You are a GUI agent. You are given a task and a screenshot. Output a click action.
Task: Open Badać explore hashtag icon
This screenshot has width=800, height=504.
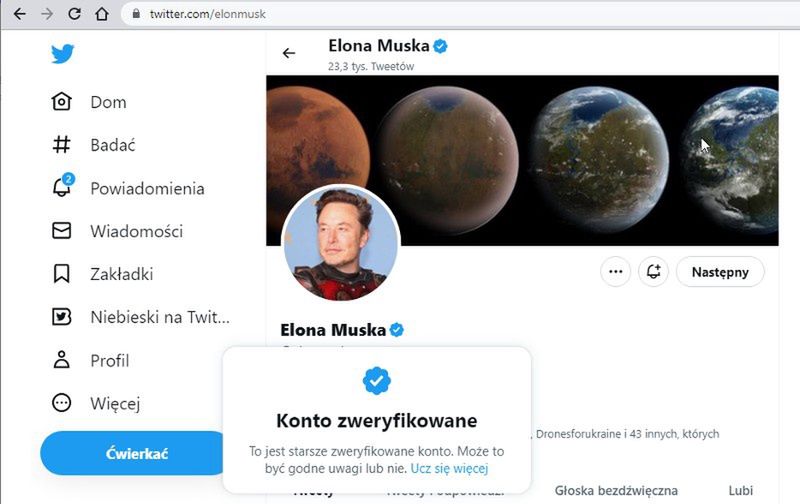click(62, 145)
